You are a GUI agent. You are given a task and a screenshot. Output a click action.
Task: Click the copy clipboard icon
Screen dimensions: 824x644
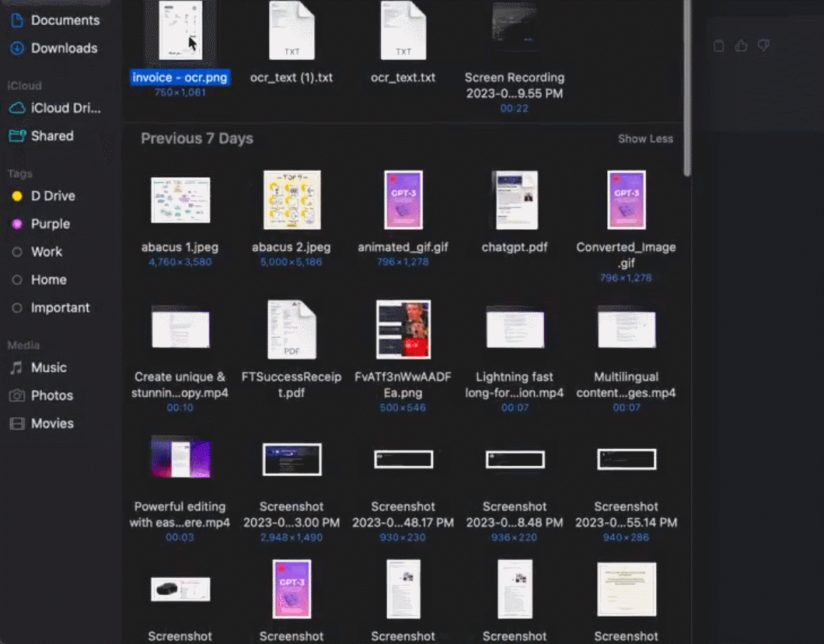click(719, 46)
